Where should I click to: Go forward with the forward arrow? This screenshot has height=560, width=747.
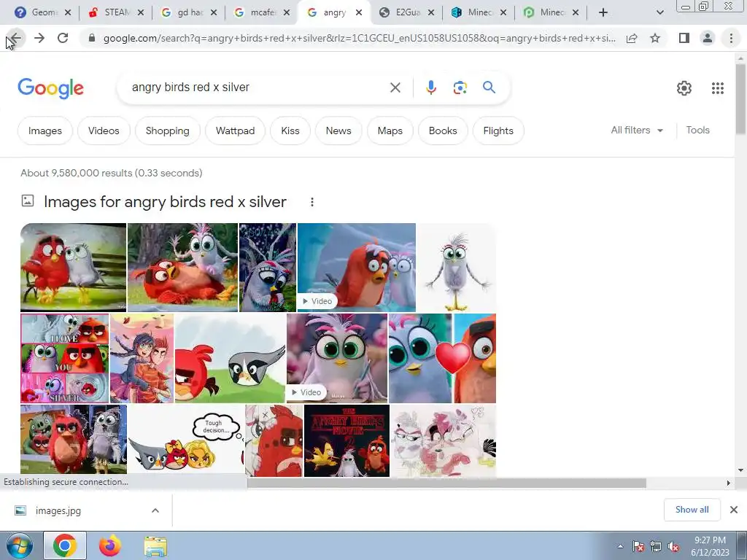tap(39, 38)
